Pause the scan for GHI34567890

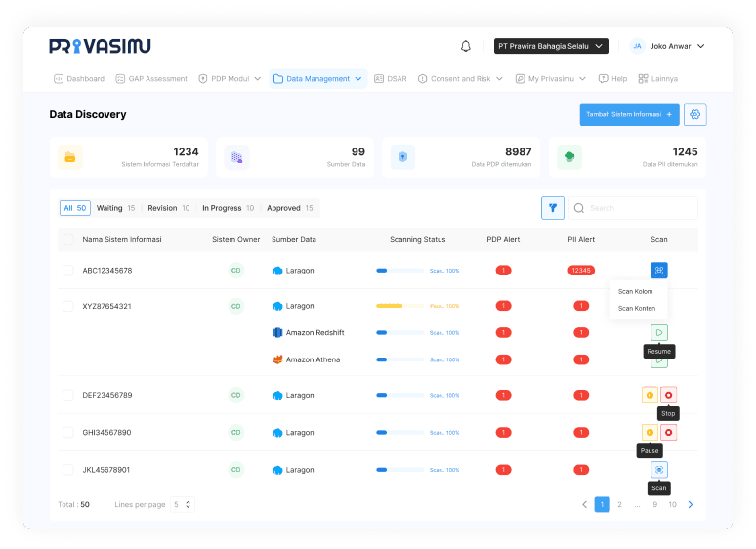coord(650,432)
